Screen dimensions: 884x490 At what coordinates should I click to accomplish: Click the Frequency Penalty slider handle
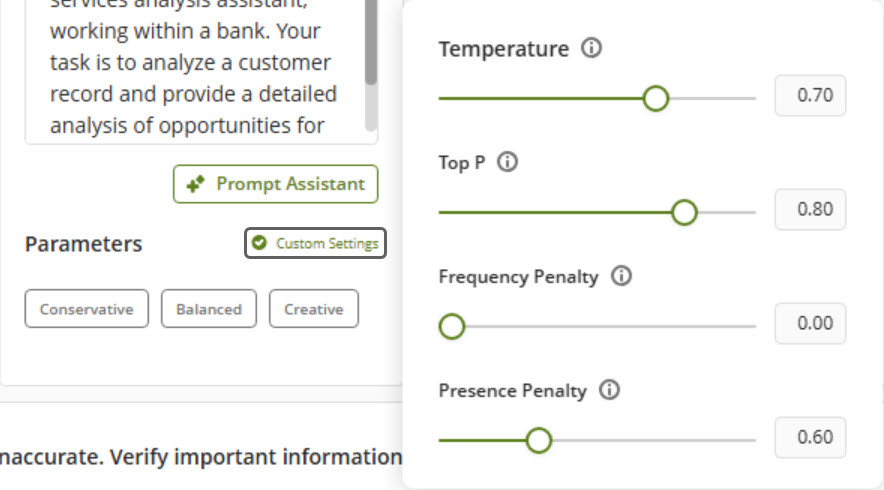[452, 326]
